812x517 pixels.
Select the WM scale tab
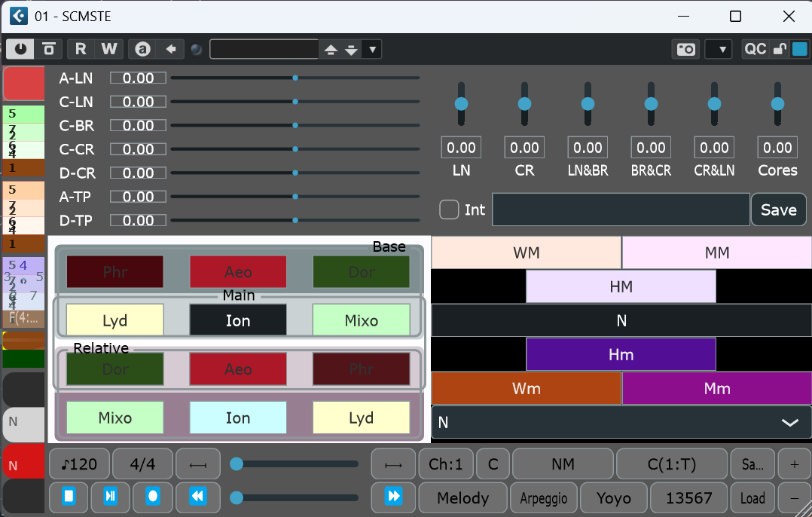526,252
